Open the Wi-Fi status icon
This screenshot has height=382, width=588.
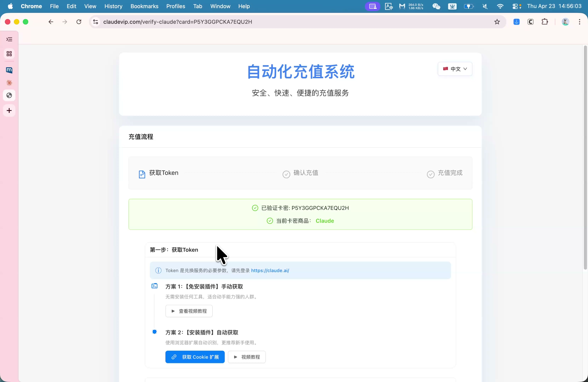(500, 6)
